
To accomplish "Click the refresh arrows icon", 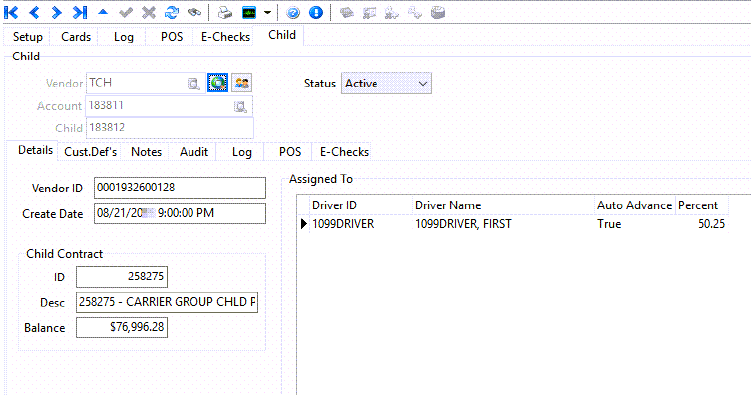I will 171,13.
